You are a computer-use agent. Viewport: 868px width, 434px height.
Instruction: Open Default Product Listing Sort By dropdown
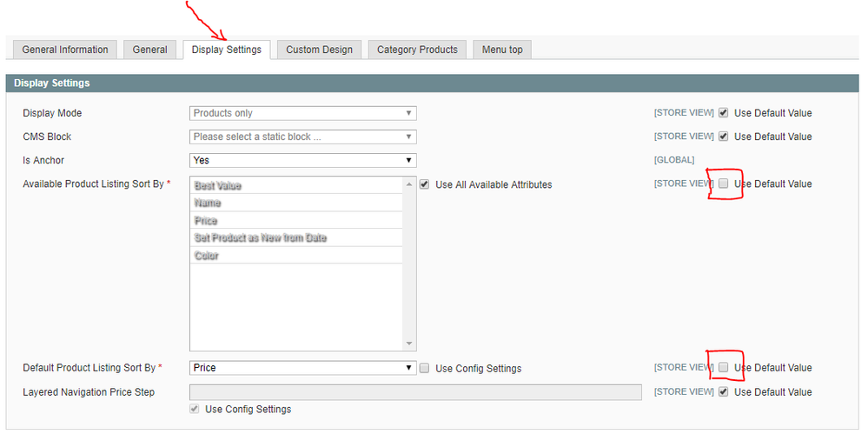(302, 368)
